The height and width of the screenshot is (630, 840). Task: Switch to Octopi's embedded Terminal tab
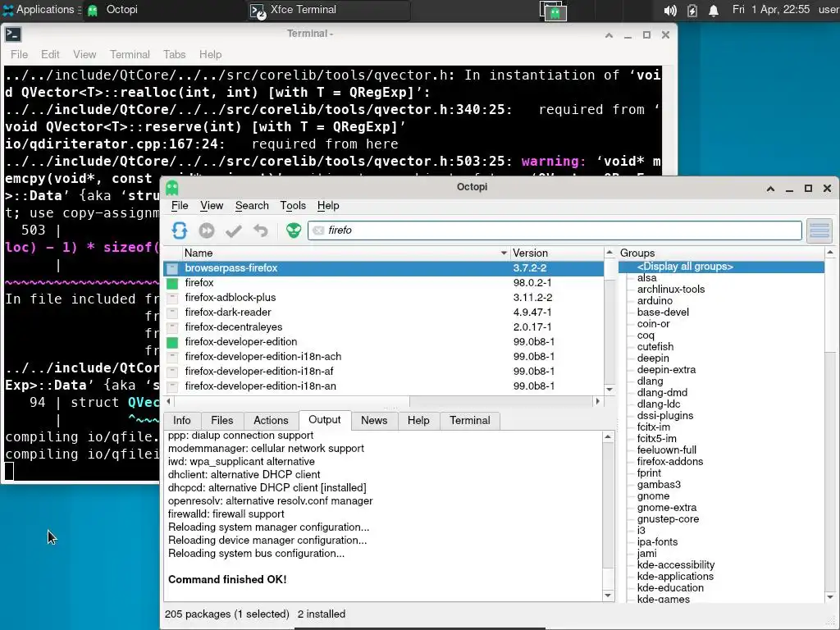click(470, 421)
